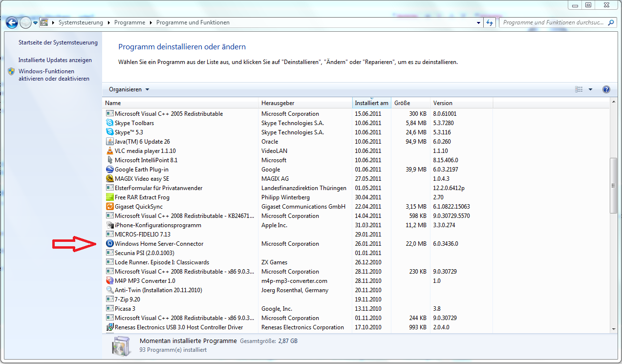The height and width of the screenshot is (364, 622).
Task: Click the search box Programme und Funktionen durchsuchen
Action: click(558, 22)
